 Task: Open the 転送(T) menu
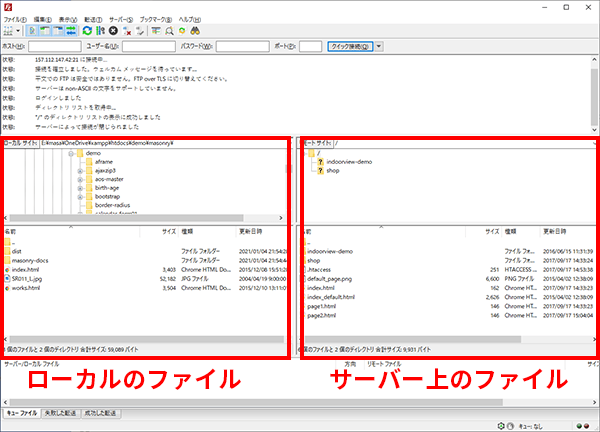pos(93,20)
